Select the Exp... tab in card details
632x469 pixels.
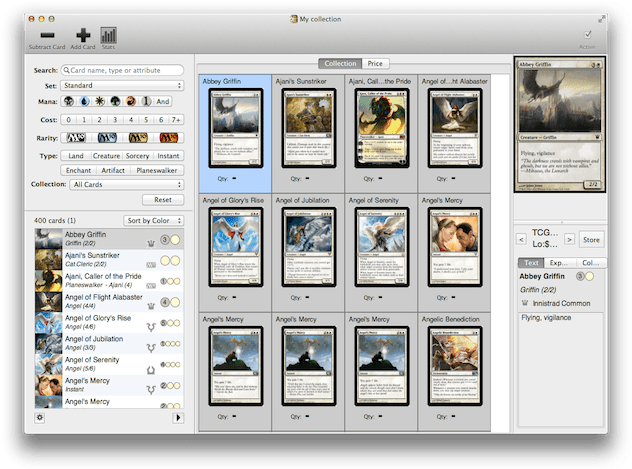558,263
